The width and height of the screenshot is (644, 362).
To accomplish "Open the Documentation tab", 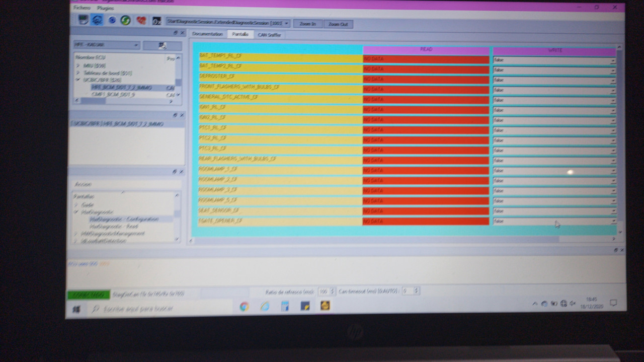I will point(207,34).
